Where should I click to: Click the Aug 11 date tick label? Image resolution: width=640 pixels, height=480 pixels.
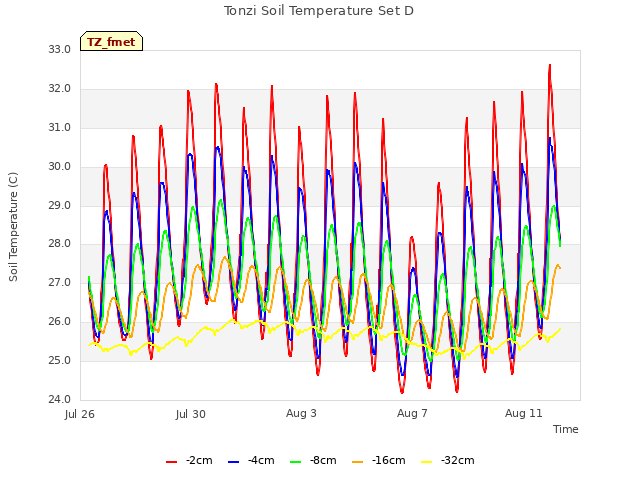[x=524, y=413]
